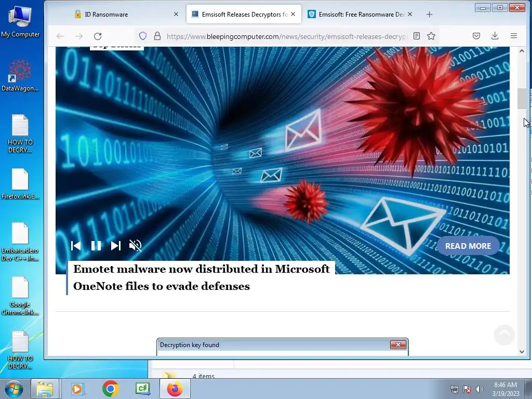Open Windows Explorer from the taskbar

(x=45, y=389)
